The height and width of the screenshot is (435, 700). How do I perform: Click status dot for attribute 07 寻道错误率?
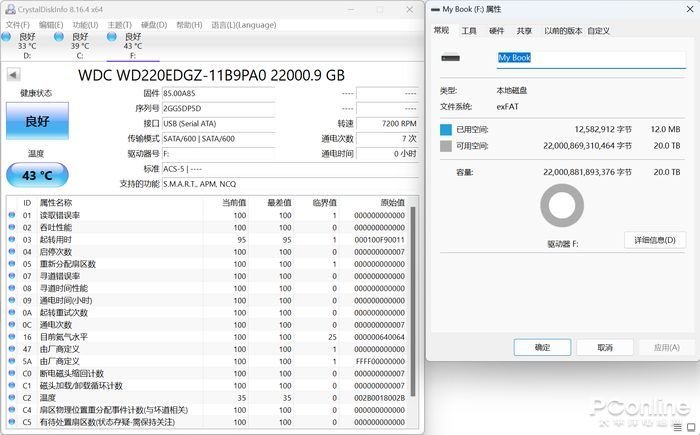click(x=12, y=276)
